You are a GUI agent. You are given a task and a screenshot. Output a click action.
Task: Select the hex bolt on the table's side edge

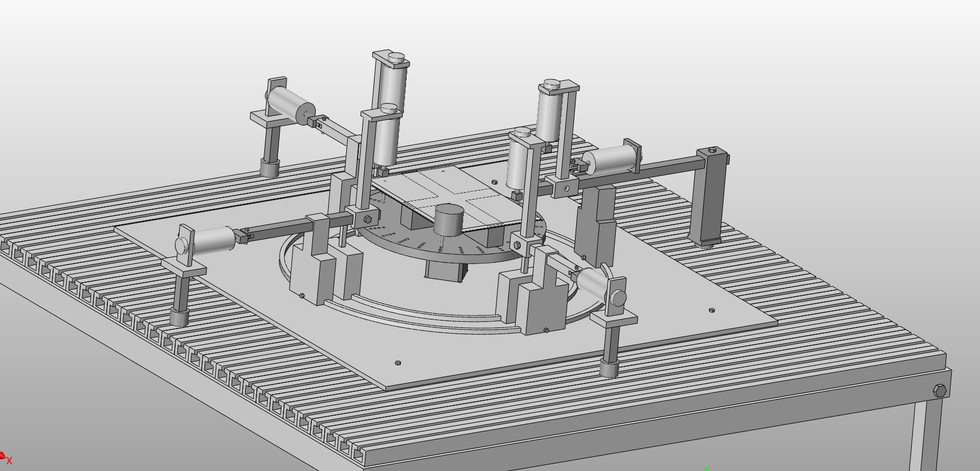click(x=940, y=391)
